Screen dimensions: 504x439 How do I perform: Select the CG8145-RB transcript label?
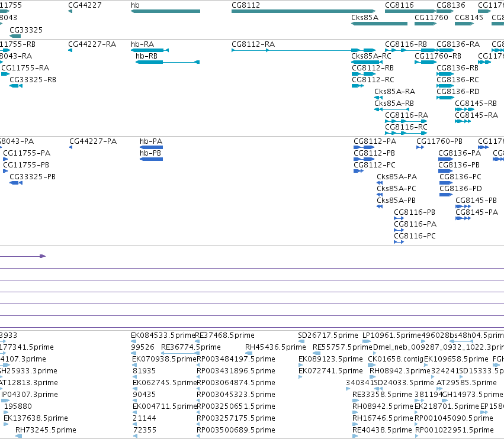(x=476, y=104)
